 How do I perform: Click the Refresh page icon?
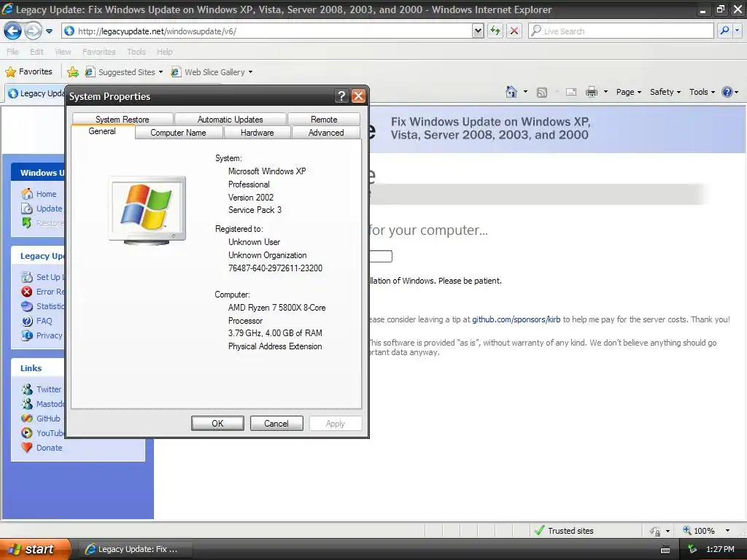[x=495, y=31]
